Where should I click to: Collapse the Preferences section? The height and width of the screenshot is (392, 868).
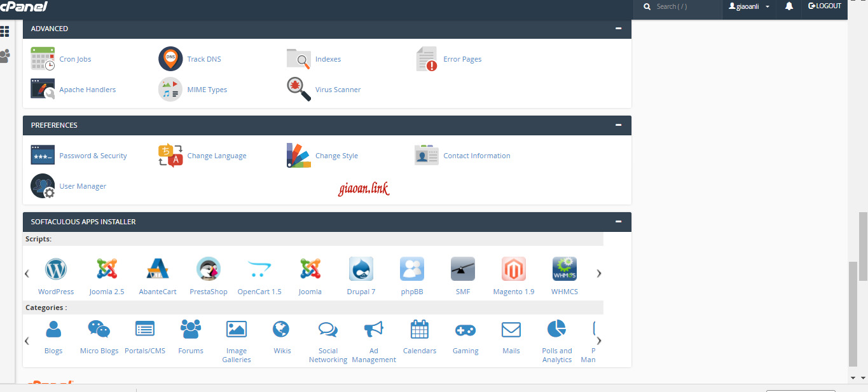pos(618,125)
